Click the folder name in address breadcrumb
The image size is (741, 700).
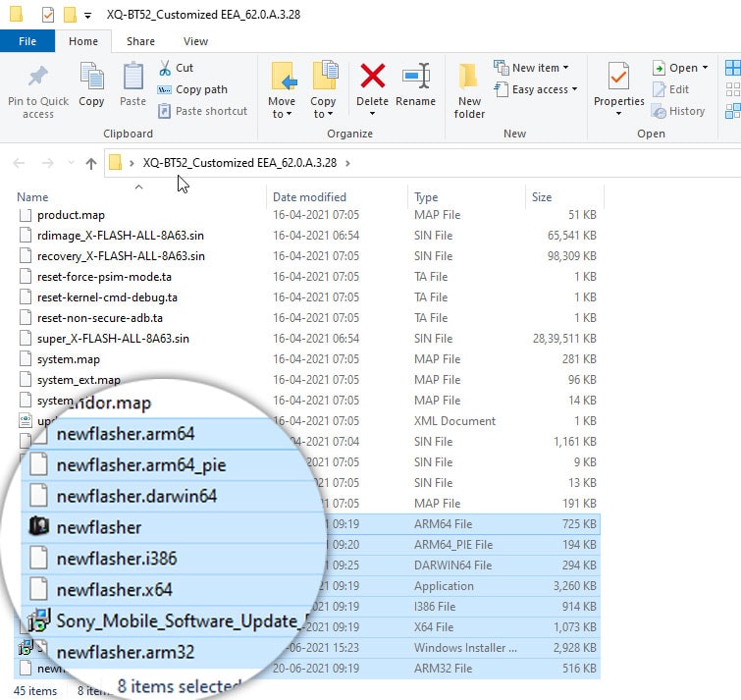240,163
